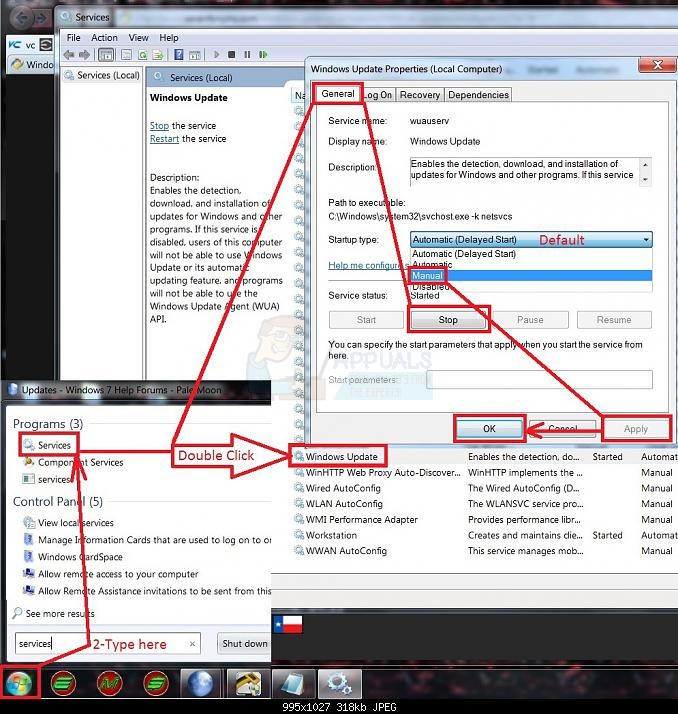Click the Component Services result icon
Viewport: 678px width, 714px height.
click(x=29, y=462)
